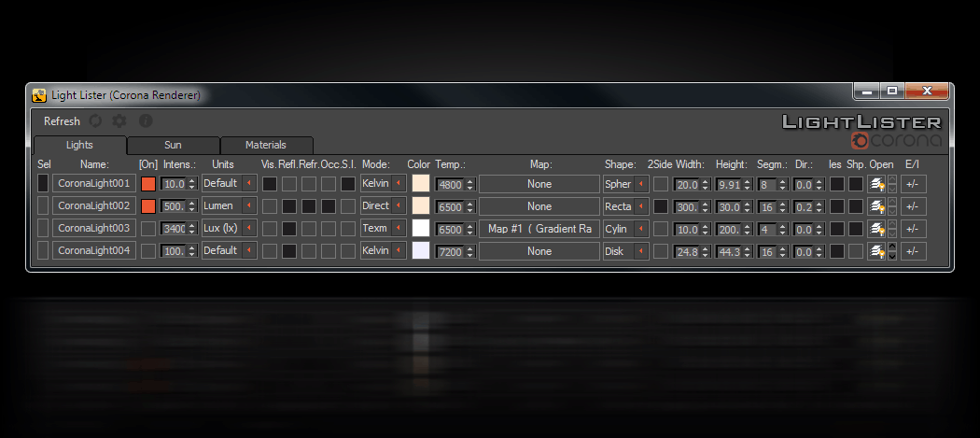Screen dimensions: 980x438
Task: Open the Materials tab
Action: [x=266, y=145]
